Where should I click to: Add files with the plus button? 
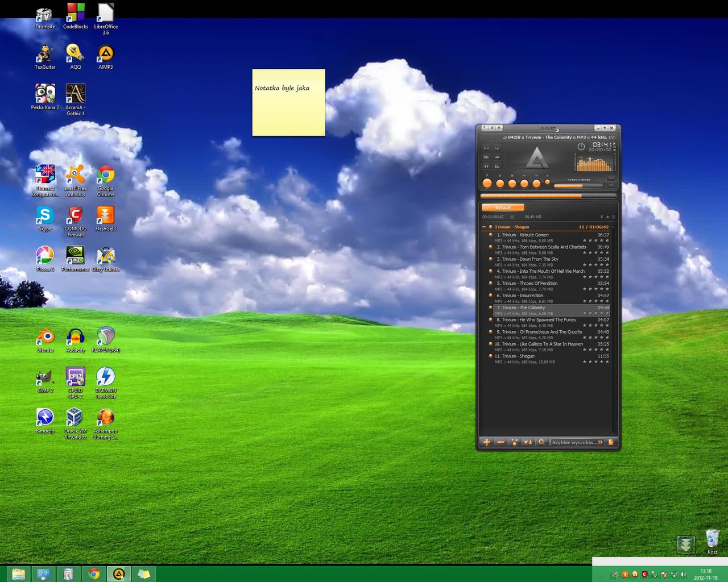(x=486, y=442)
